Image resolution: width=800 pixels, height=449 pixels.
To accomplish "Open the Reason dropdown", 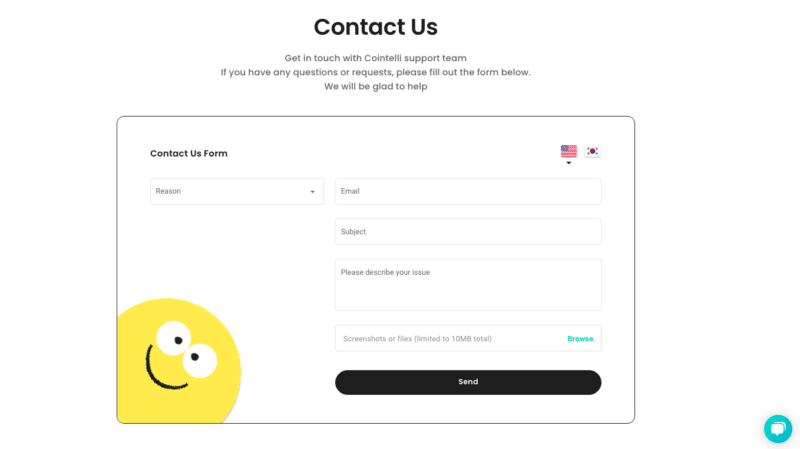I will (x=237, y=191).
